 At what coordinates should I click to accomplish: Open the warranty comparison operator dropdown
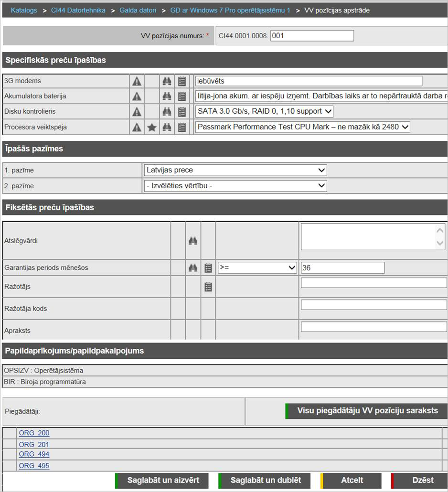pos(257,268)
